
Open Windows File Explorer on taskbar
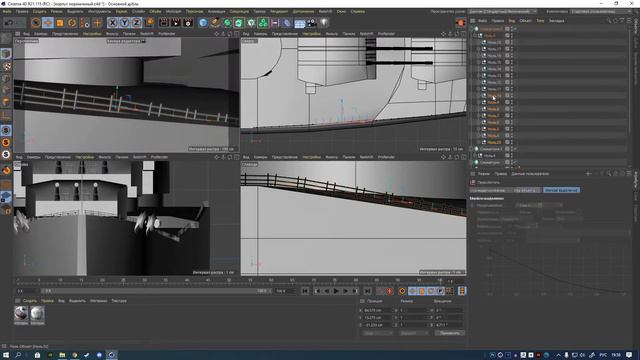(x=62, y=355)
